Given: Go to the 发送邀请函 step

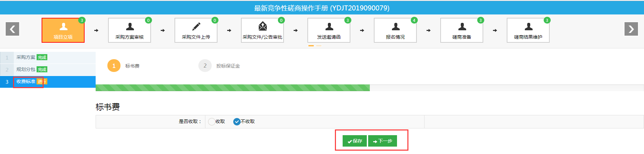Looking at the screenshot, I should pyautogui.click(x=329, y=30).
